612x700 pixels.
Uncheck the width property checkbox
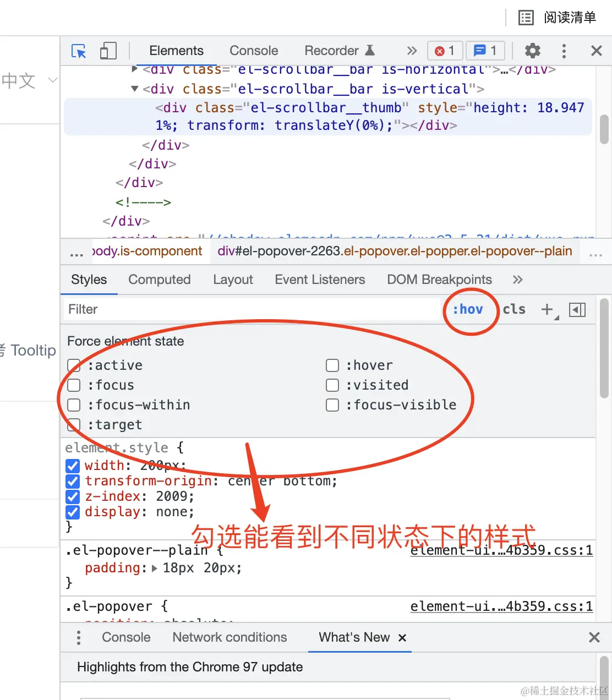coord(73,466)
